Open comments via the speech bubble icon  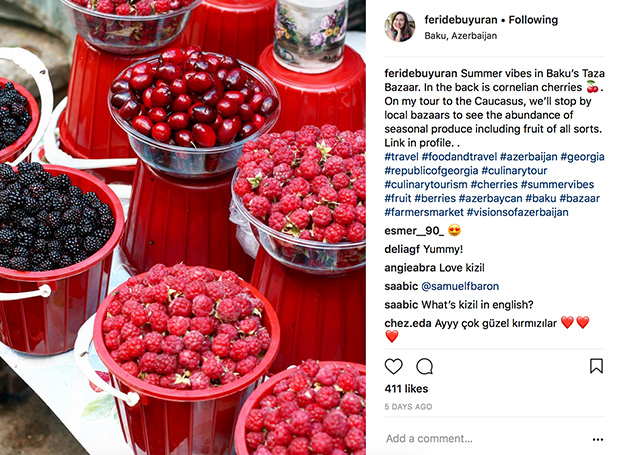pos(425,366)
